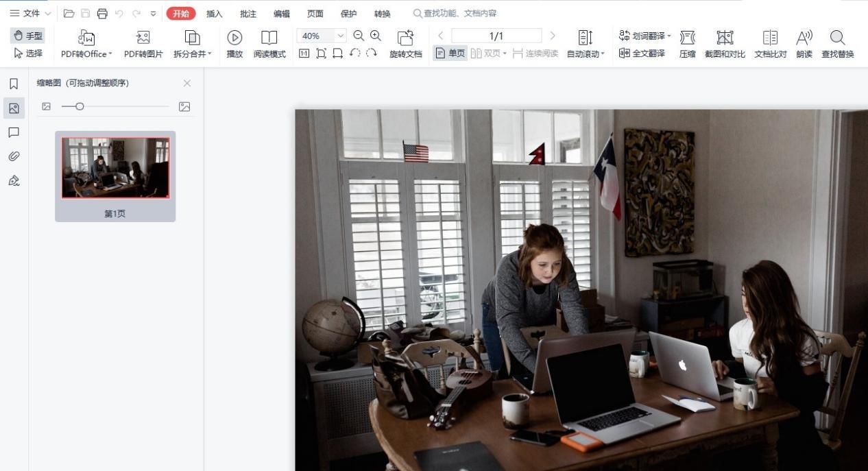Click PDF转图片 button
Viewport: 868px width, 471px height.
143,44
